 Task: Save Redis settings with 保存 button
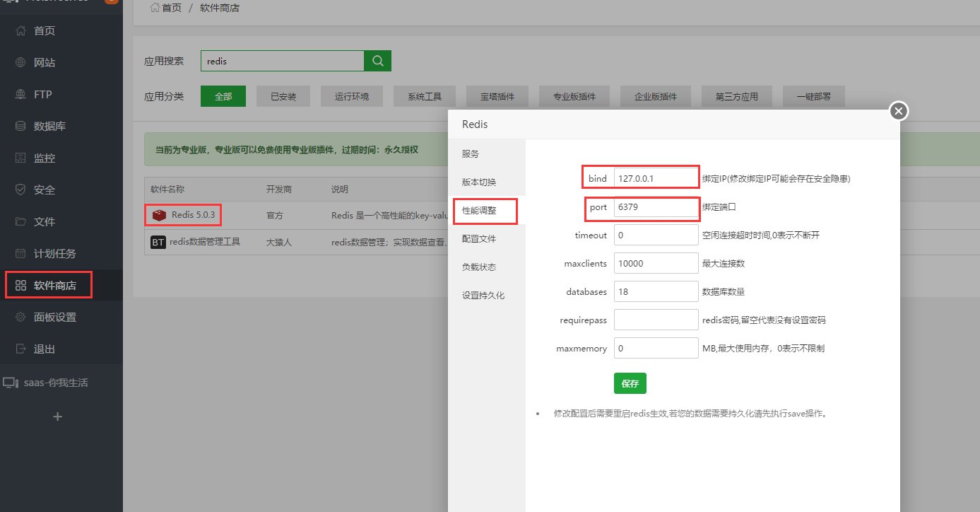point(630,383)
